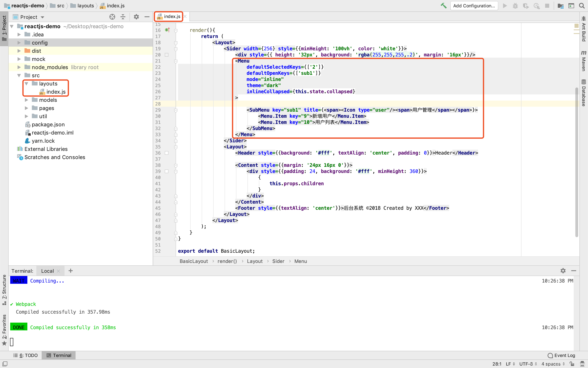The width and height of the screenshot is (588, 368).
Task: Open the 6: TODO tool tab
Action: (x=26, y=355)
